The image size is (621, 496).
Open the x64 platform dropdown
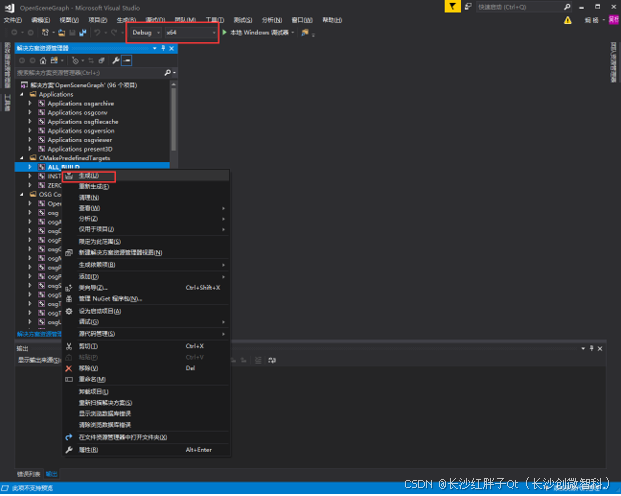(x=191, y=32)
